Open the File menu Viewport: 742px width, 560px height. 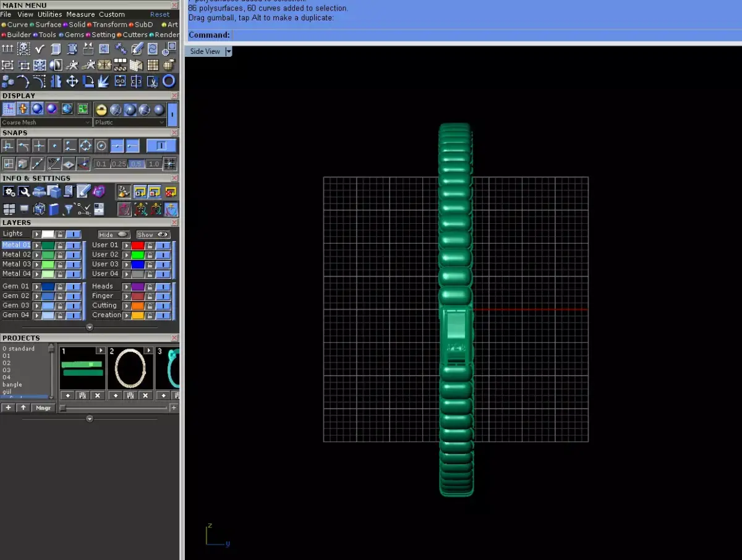pos(6,14)
